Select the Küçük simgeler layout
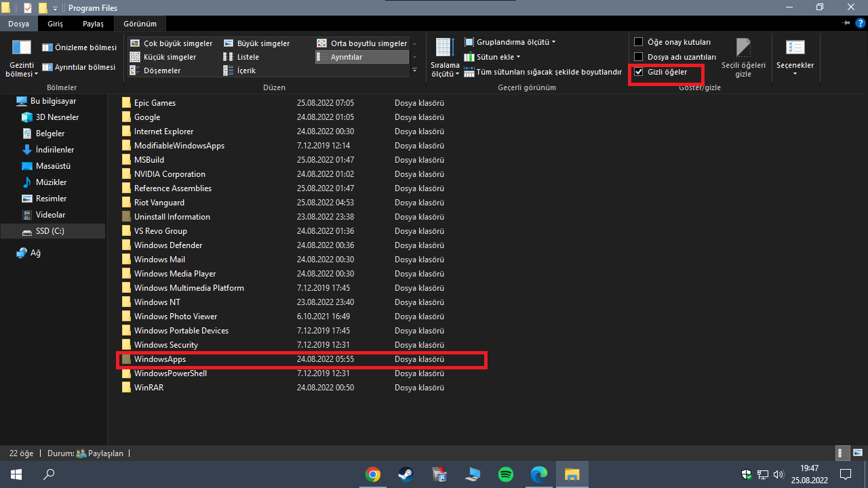The width and height of the screenshot is (868, 488). (163, 57)
